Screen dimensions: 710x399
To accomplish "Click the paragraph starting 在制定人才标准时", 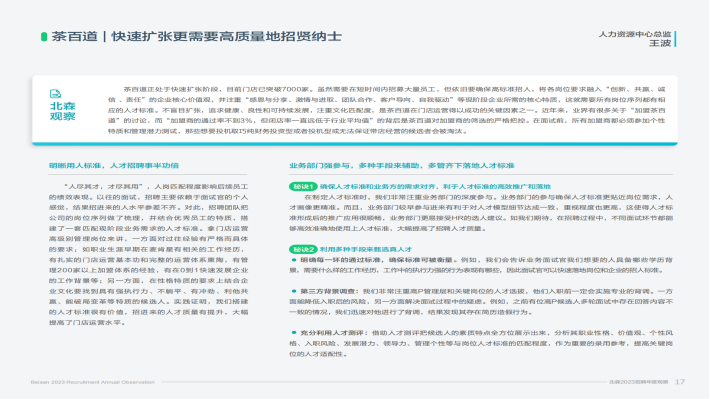I will [x=481, y=213].
